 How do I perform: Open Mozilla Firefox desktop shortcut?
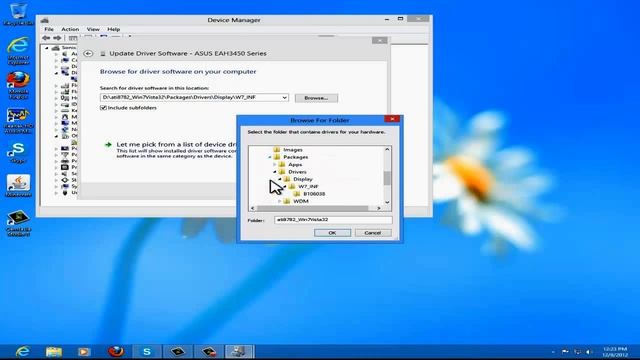pyautogui.click(x=18, y=85)
